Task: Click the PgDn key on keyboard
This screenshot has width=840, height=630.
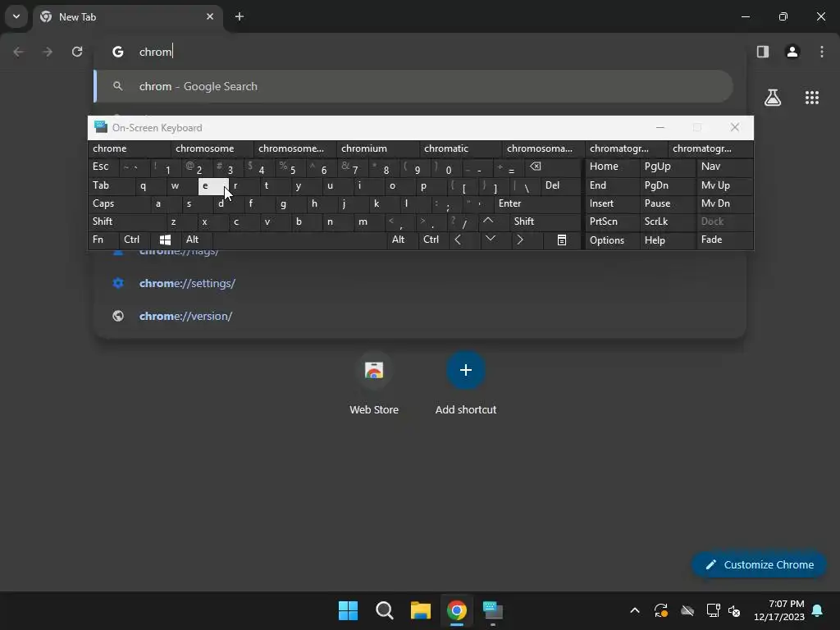Action: click(667, 185)
